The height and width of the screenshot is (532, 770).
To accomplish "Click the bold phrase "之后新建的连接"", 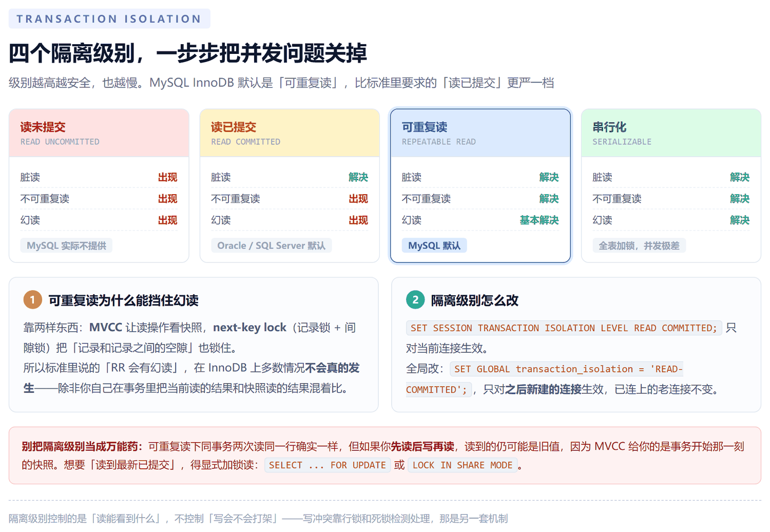I will coord(543,389).
